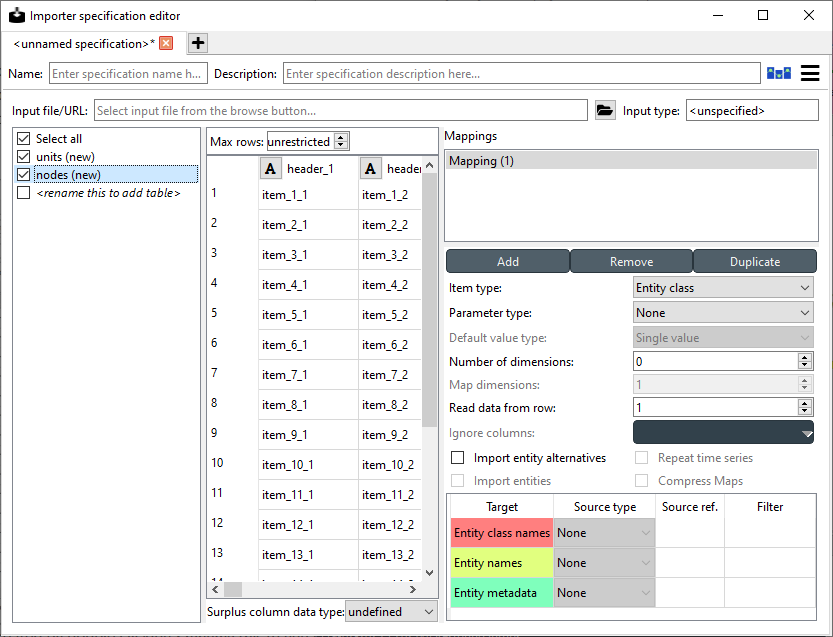Open the Ignore columns dropdown

(723, 432)
